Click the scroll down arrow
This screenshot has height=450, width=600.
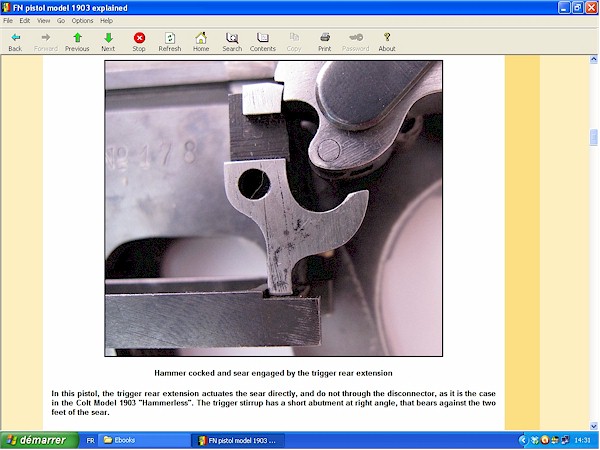593,426
